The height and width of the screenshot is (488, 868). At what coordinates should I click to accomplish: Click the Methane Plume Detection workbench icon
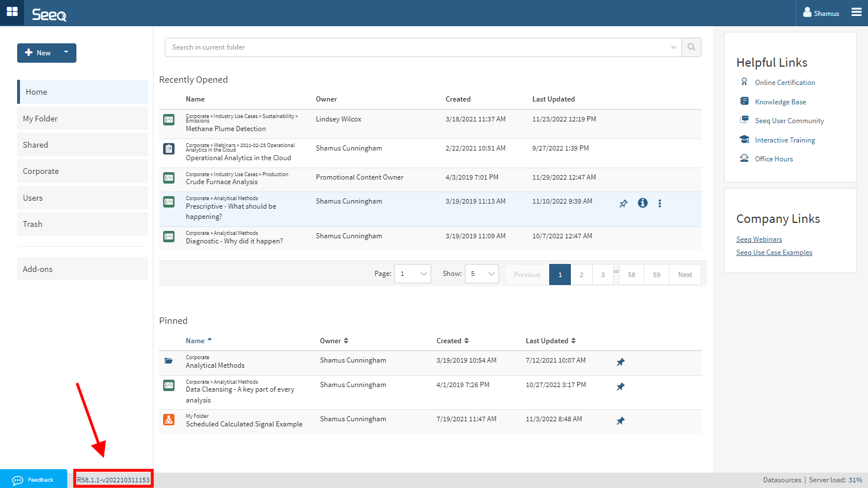(169, 120)
